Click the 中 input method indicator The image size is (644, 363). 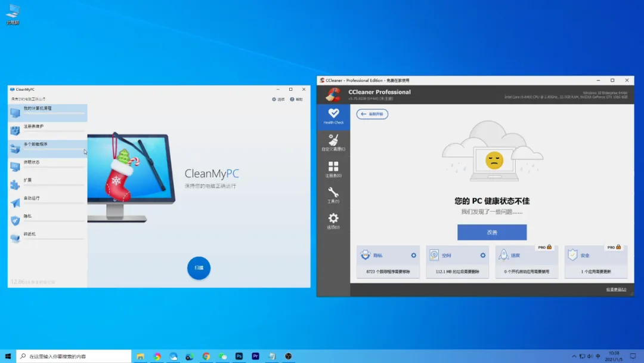[x=598, y=356]
